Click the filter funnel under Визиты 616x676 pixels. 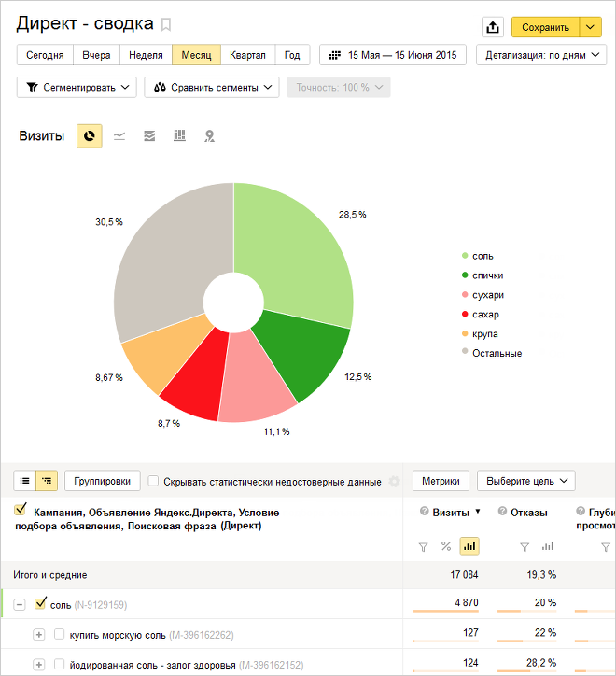click(x=424, y=547)
